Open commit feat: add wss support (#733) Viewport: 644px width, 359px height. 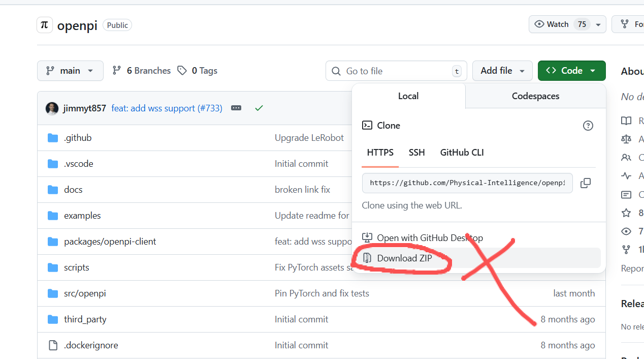[167, 108]
